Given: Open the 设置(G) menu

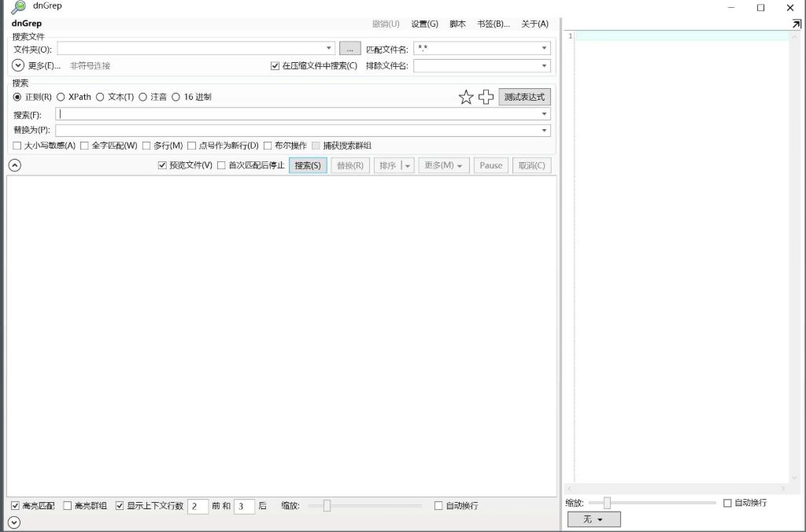Looking at the screenshot, I should click(x=424, y=24).
